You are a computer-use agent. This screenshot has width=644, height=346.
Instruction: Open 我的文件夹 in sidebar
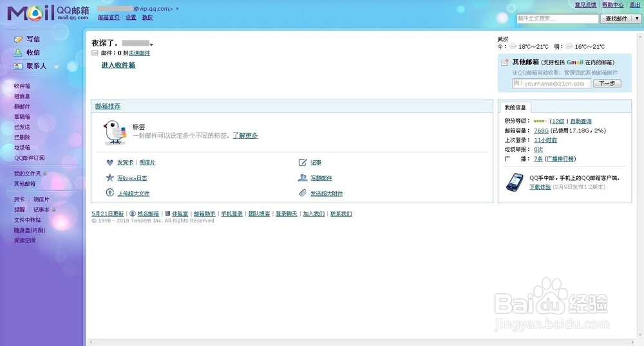point(28,174)
